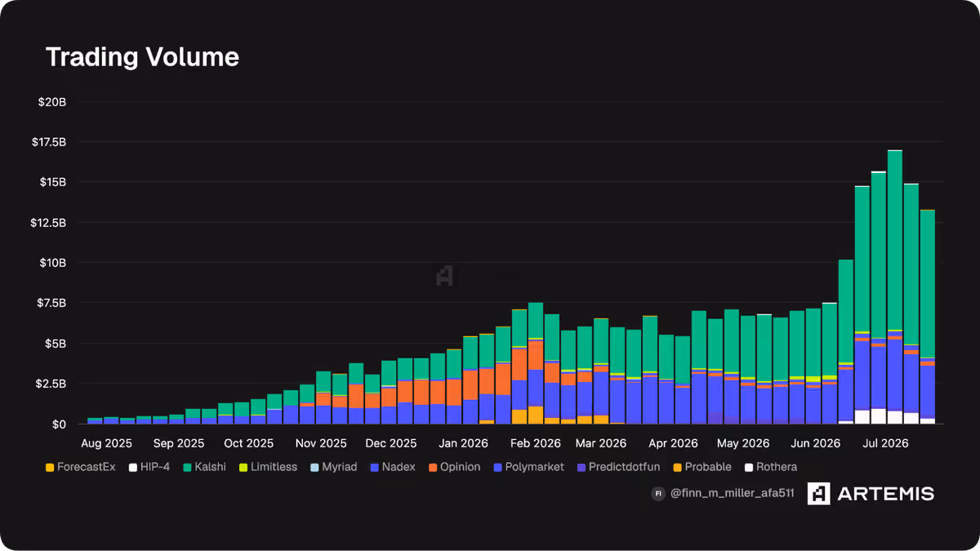Click the Kalshi legend color swatch
Viewport: 980px width, 551px height.
(x=187, y=468)
